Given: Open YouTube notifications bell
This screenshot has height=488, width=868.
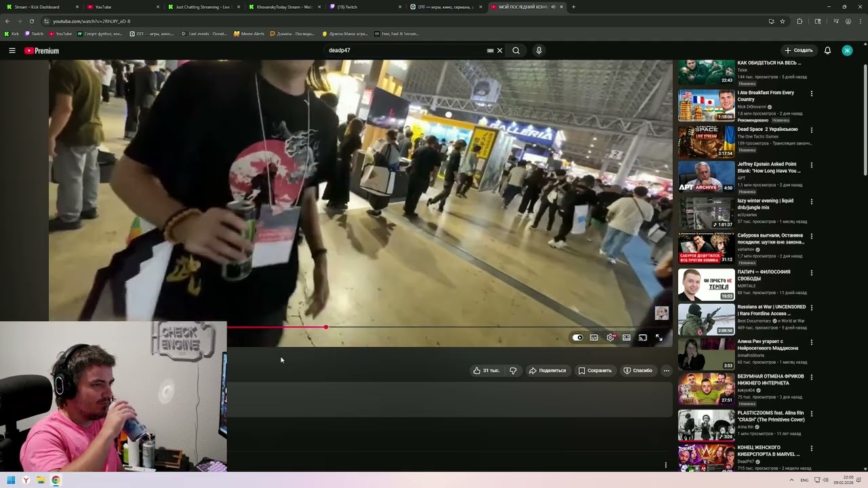Looking at the screenshot, I should 827,50.
